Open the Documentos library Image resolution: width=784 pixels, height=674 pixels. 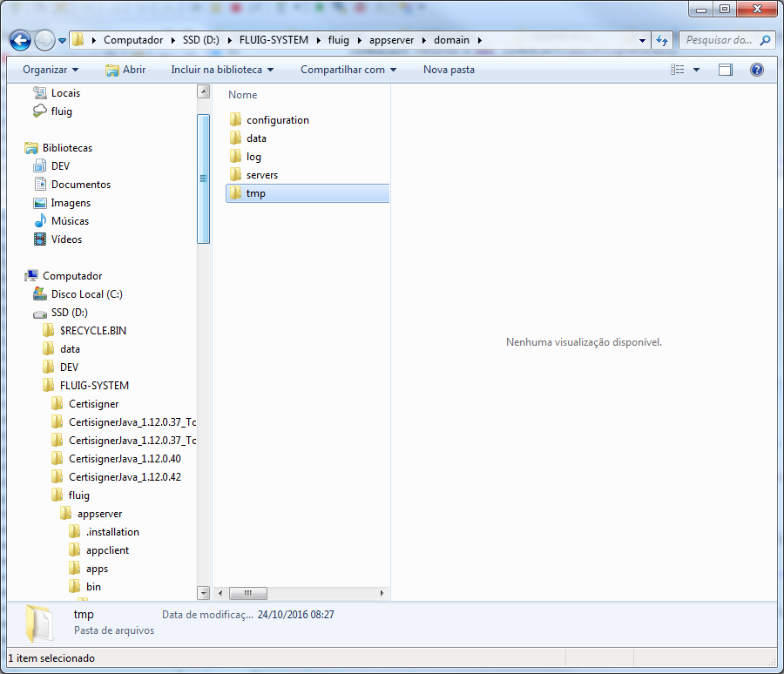[80, 185]
